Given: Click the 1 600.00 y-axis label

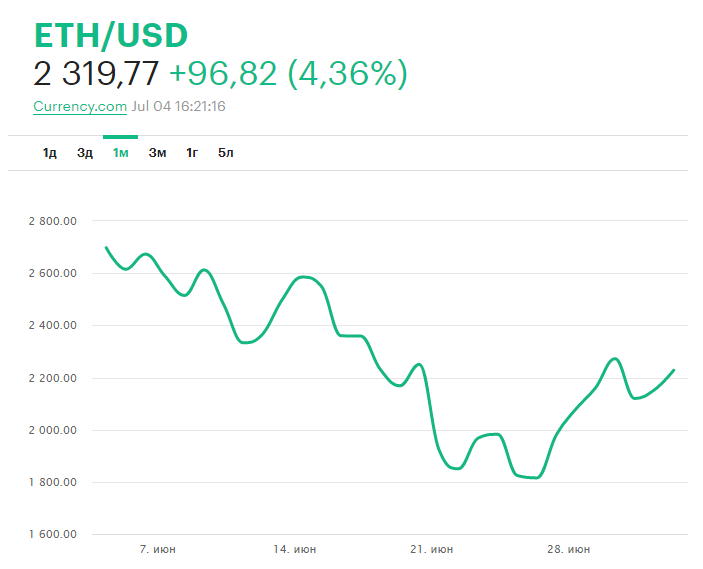Looking at the screenshot, I should 55,534.
